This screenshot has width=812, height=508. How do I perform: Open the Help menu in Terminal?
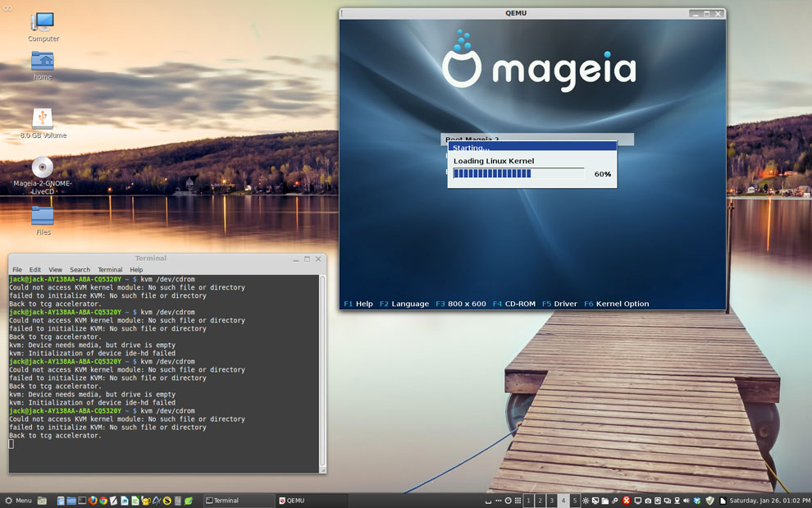(136, 269)
